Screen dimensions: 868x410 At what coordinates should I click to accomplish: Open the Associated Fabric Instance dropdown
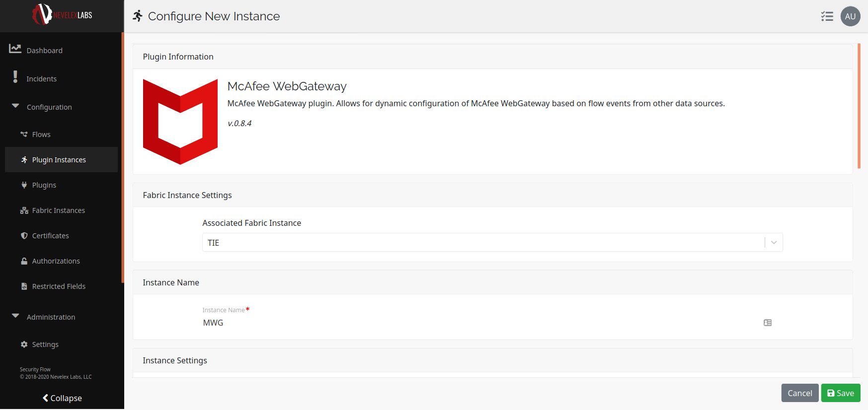(x=774, y=243)
